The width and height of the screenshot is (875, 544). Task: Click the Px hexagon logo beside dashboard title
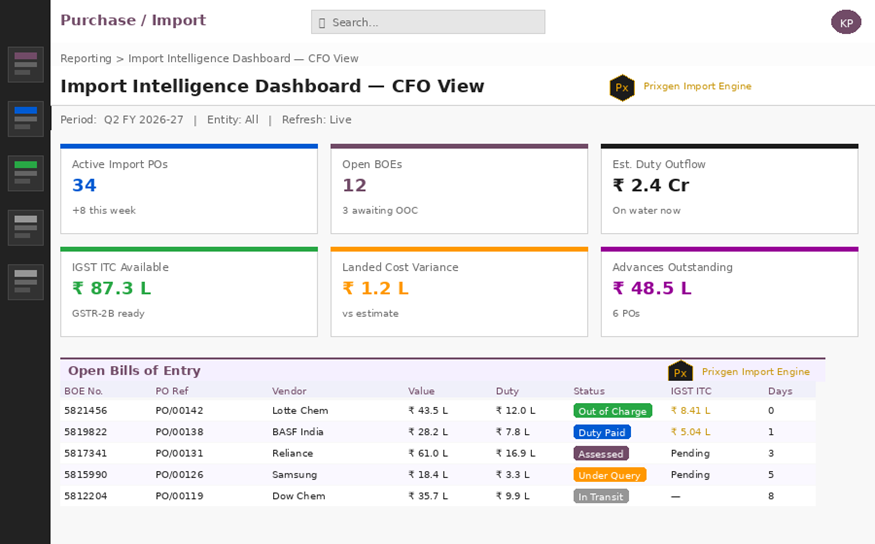(622, 88)
